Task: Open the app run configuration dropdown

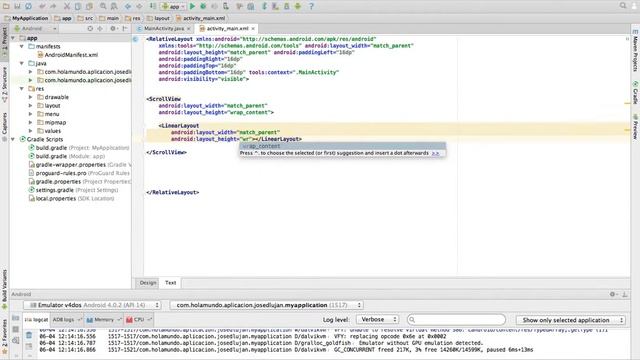Action: point(173,6)
